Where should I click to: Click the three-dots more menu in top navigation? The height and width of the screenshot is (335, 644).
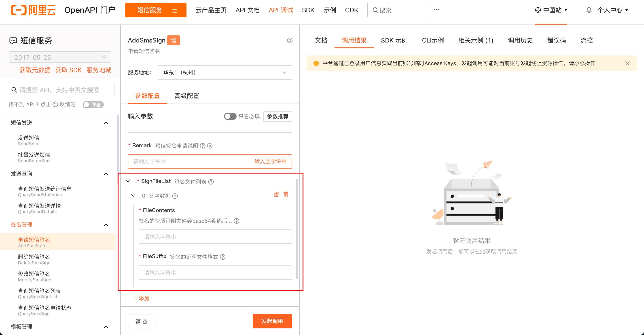[436, 10]
